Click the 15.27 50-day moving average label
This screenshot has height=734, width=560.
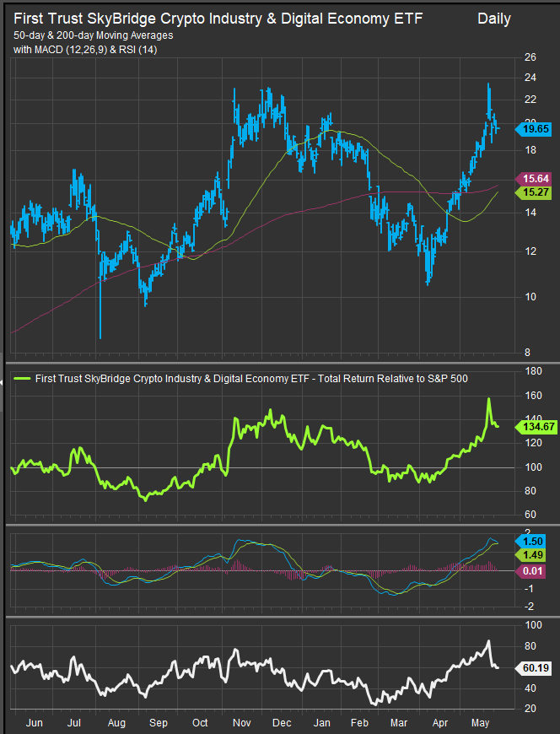click(533, 192)
